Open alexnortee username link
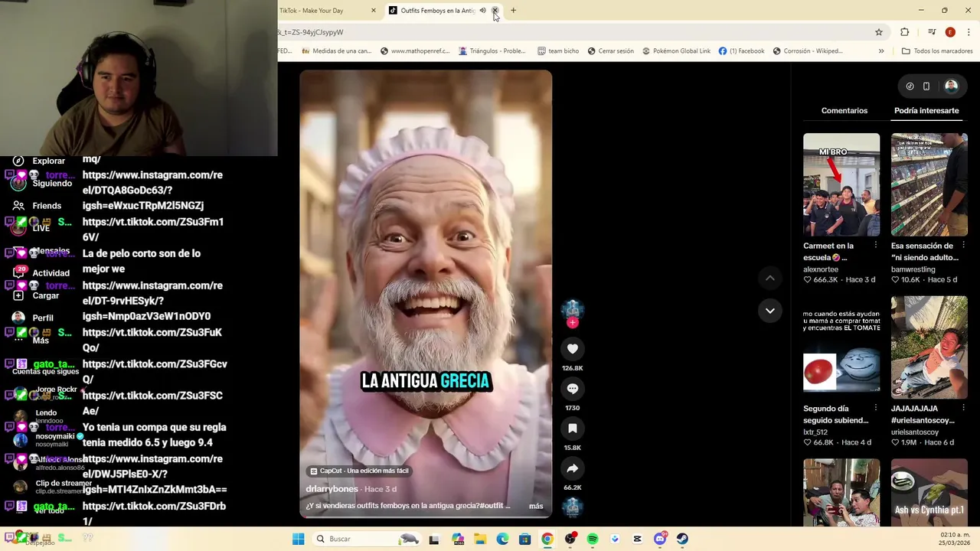Screen dimensions: 980x551 point(821,269)
